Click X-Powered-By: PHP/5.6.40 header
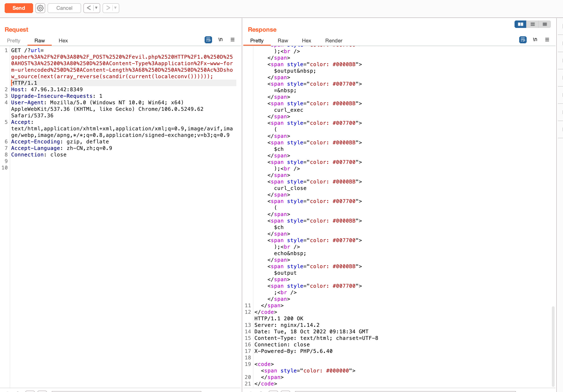The width and height of the screenshot is (563, 392). pyautogui.click(x=294, y=351)
